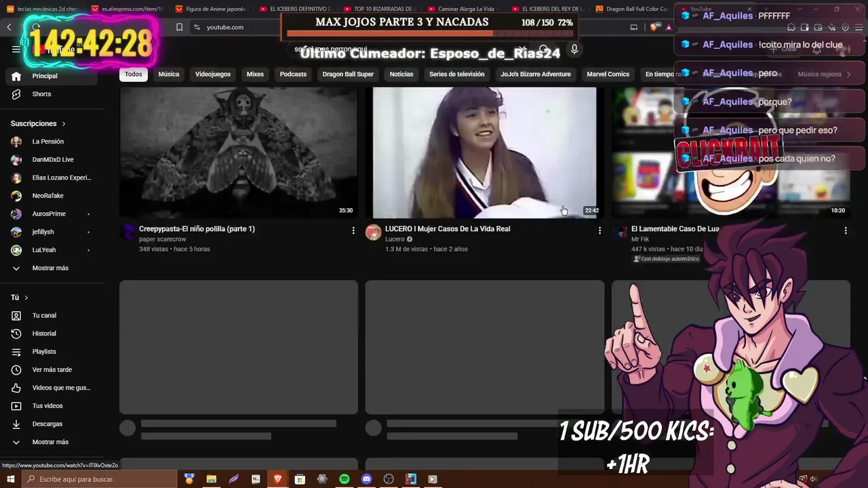Expand Mostrar más below Descargas
Screen dimensions: 868x488
(x=52, y=442)
